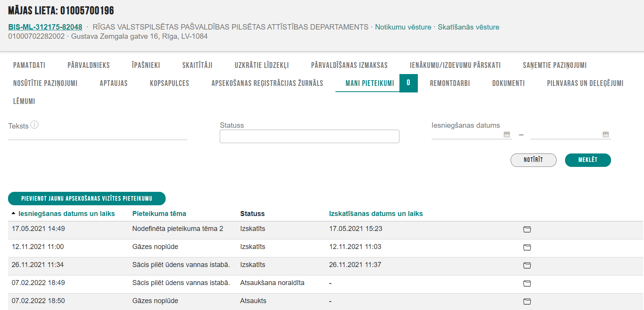Open the Pamatdati tab
Viewport: 644px width, 310px height.
(29, 65)
